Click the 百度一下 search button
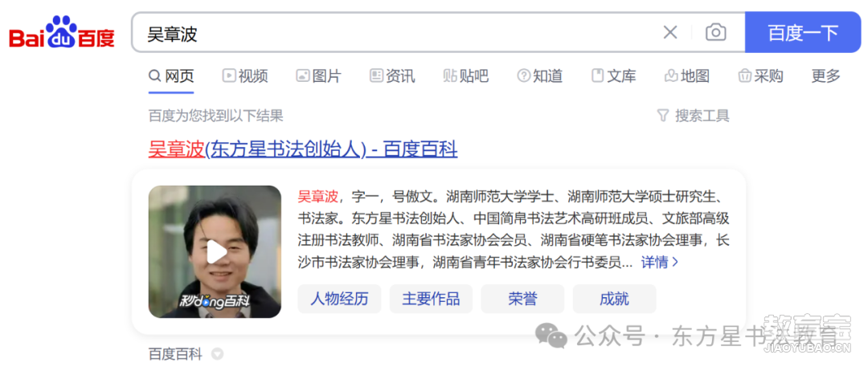Screen dimensions: 868x371 (803, 33)
